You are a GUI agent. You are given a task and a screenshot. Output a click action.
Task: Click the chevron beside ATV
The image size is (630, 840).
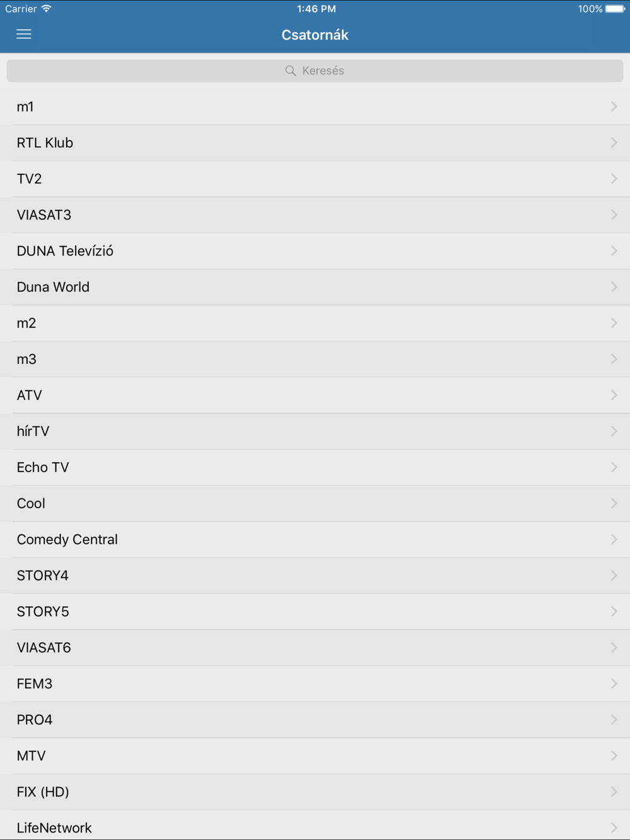(x=614, y=395)
